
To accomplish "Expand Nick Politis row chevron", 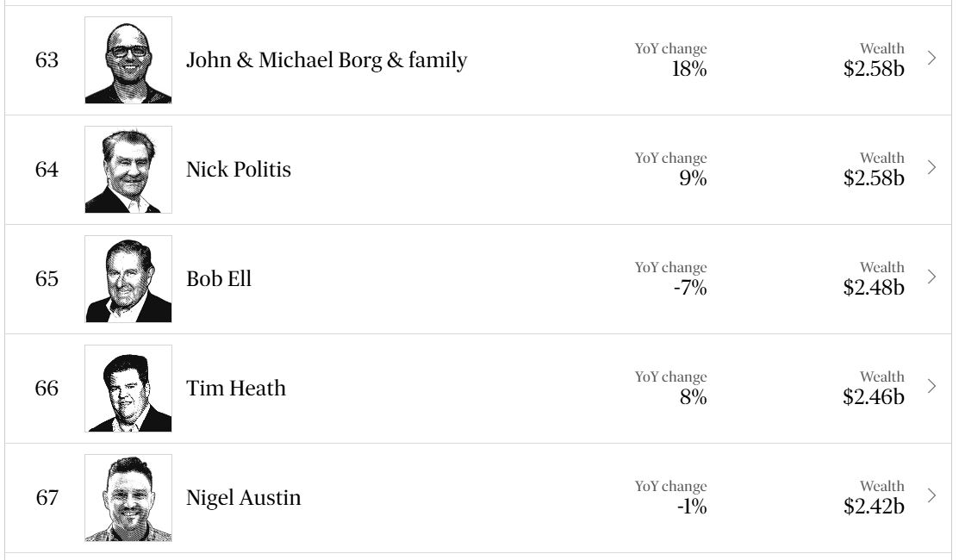I will coord(931,167).
